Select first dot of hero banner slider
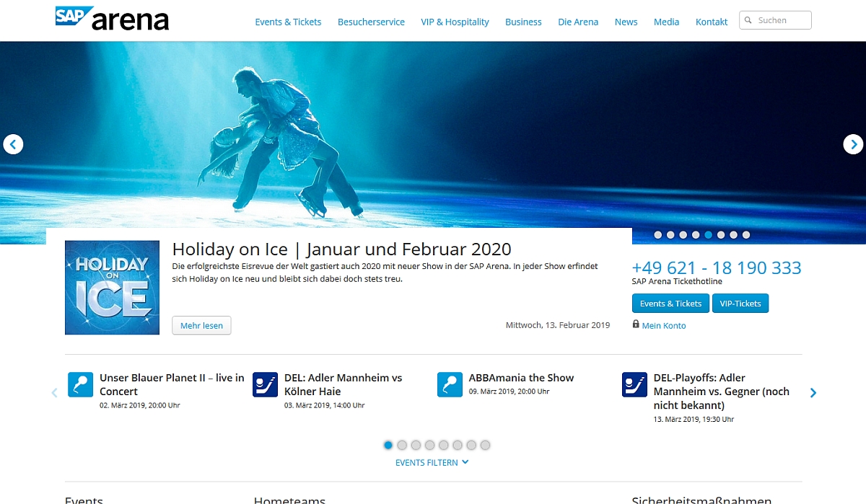The image size is (866, 504). [658, 234]
